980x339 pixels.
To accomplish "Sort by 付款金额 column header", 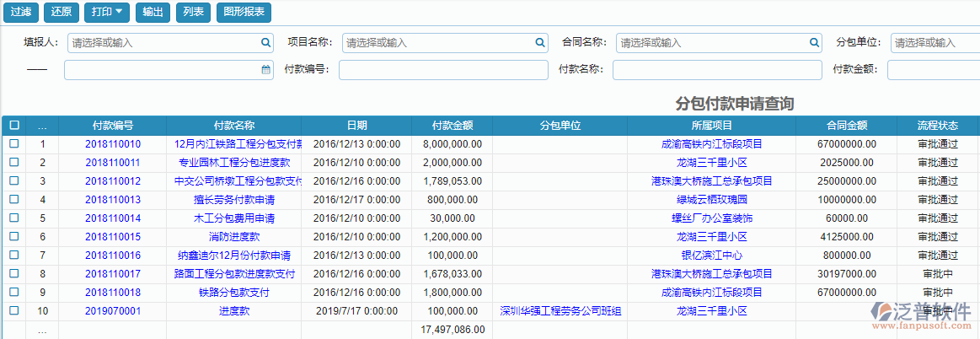I will (452, 126).
